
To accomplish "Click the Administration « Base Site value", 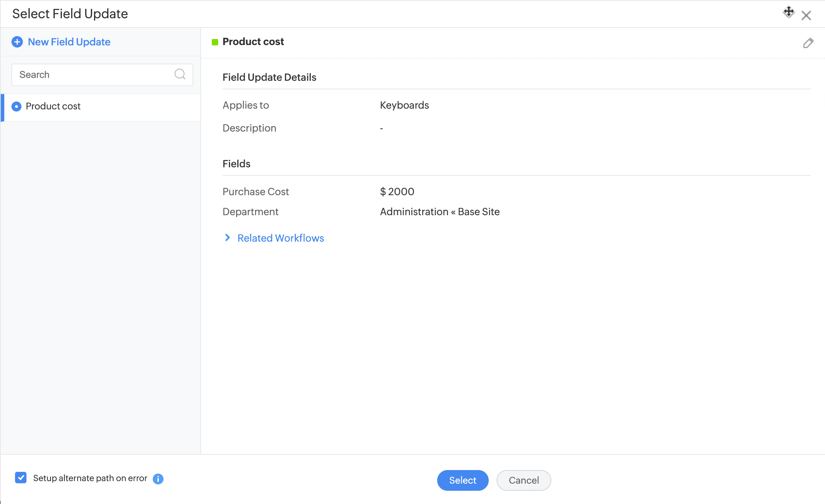I will pos(439,212).
